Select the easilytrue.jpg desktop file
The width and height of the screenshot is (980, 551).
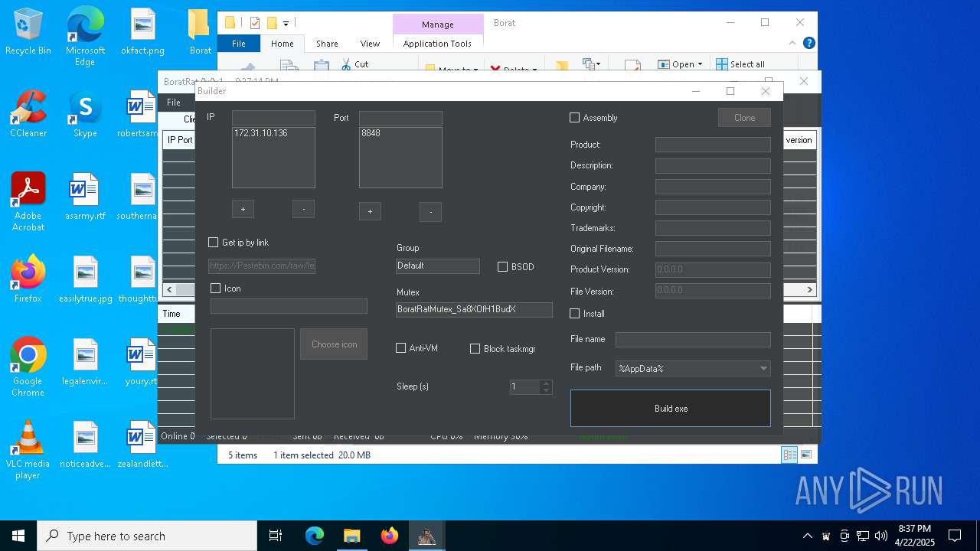[x=85, y=279]
